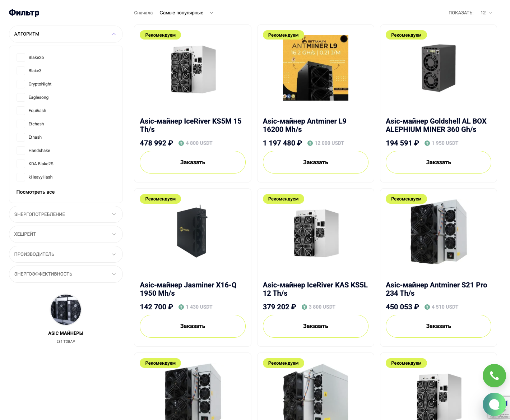Open Asic-майнер Jasminer X16-Q title link
This screenshot has height=420, width=510.
pos(188,289)
